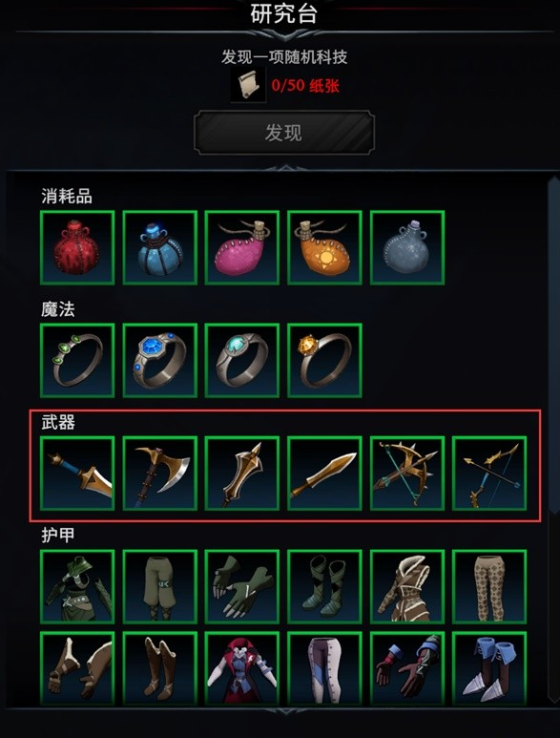Select the teal gem ring
Screen dimensions: 560x738
point(242,361)
